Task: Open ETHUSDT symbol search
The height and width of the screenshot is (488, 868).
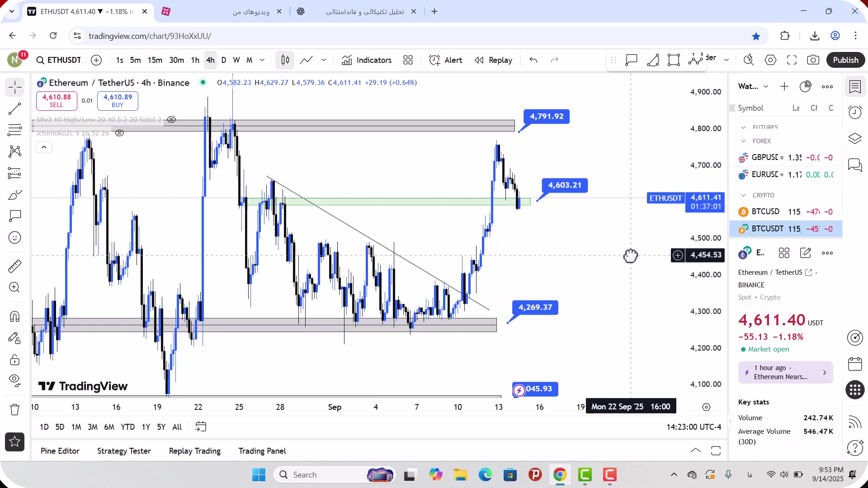Action: tap(59, 60)
